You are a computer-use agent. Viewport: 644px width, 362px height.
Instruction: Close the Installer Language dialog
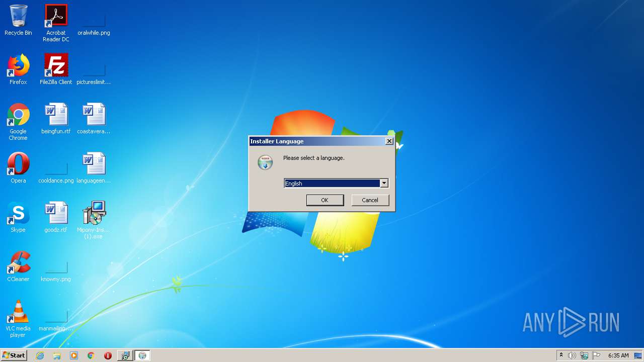point(389,141)
